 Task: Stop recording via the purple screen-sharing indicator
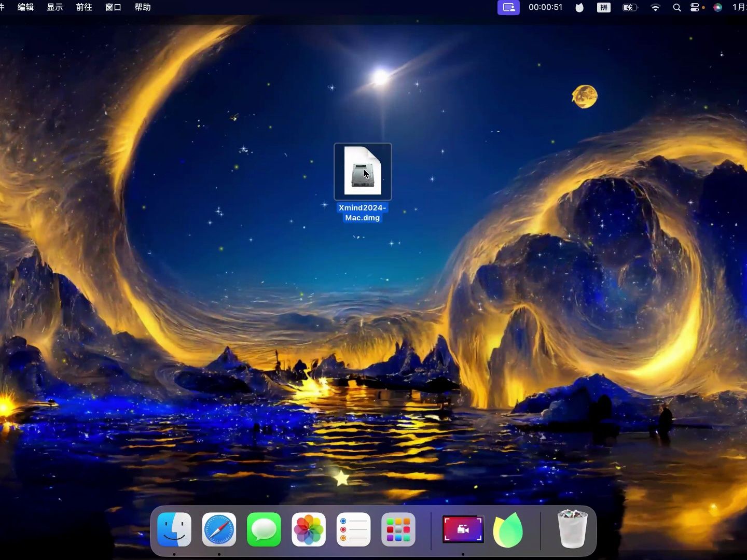508,8
